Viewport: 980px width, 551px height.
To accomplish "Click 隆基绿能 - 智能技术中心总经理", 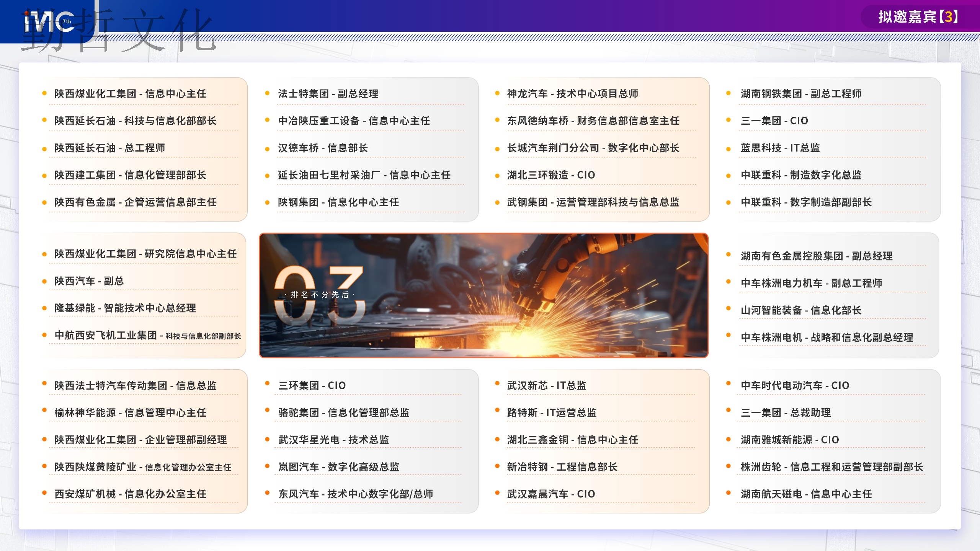I will point(125,308).
